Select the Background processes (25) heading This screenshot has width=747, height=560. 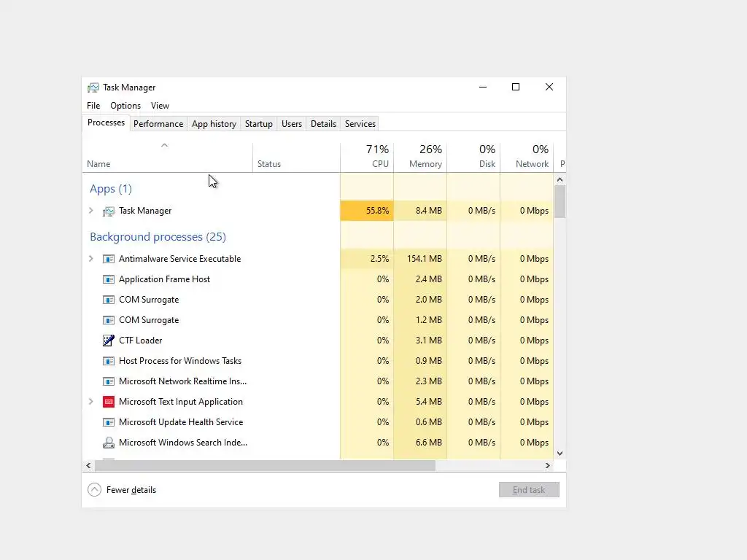(x=158, y=237)
